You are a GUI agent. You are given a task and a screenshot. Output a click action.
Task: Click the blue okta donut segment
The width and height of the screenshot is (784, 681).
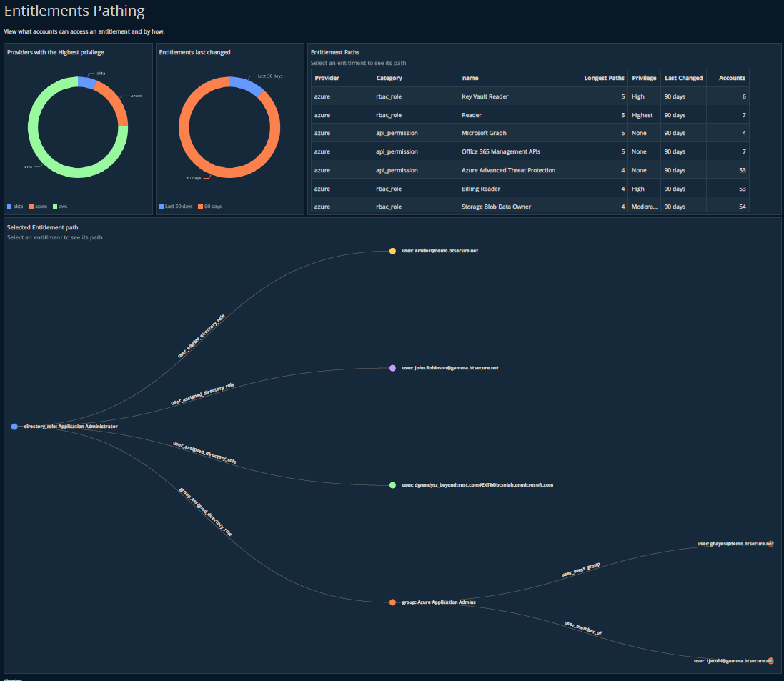coord(86,83)
